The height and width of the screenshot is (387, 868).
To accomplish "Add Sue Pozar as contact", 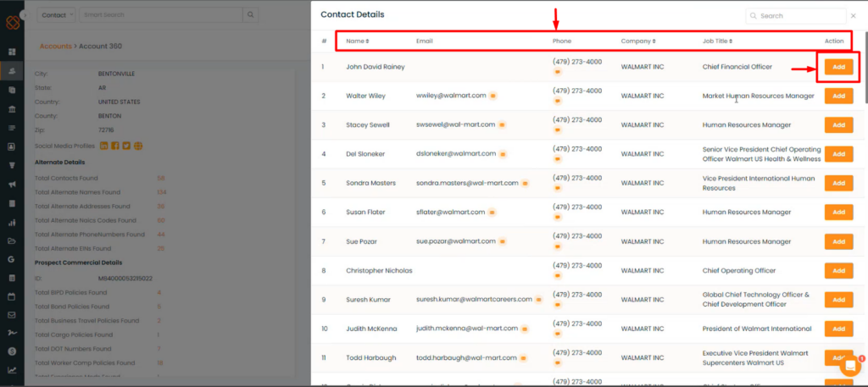I will pyautogui.click(x=838, y=241).
